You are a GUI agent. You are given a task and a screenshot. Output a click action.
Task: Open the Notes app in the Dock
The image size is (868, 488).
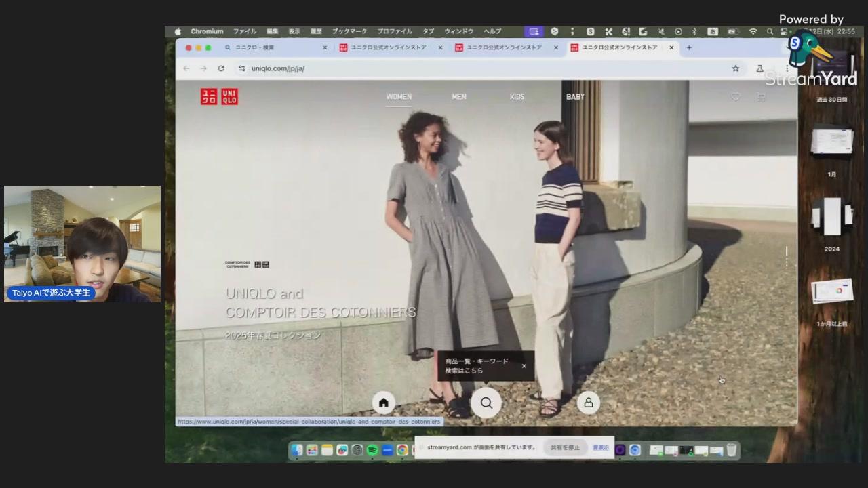(327, 450)
